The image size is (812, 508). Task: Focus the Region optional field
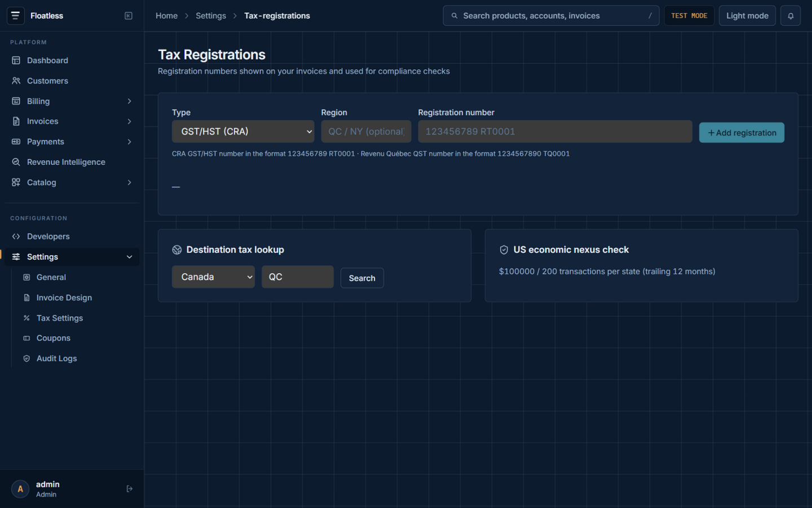[366, 132]
